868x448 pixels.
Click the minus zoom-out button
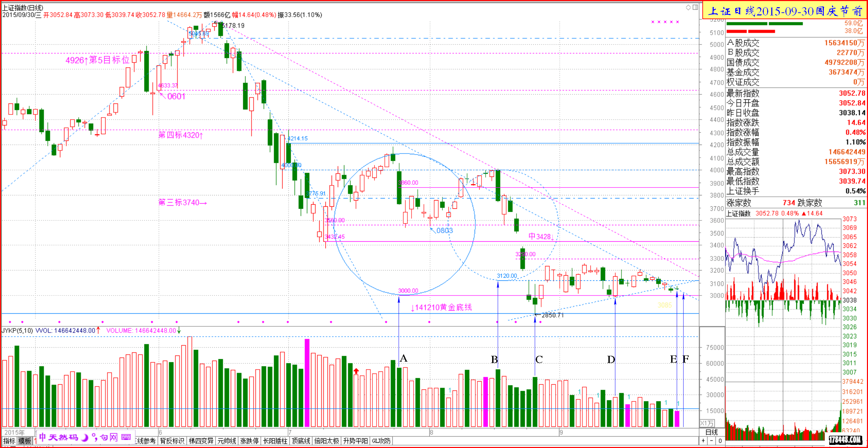[x=712, y=441]
